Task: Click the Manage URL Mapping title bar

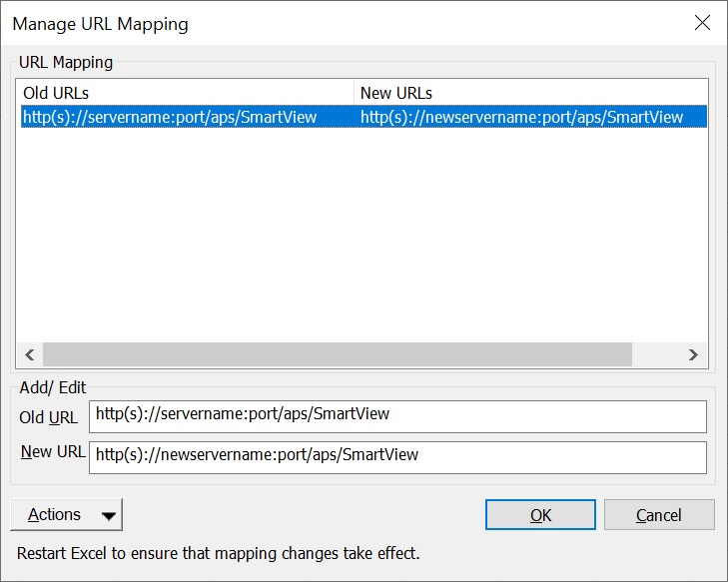Action: point(300,23)
